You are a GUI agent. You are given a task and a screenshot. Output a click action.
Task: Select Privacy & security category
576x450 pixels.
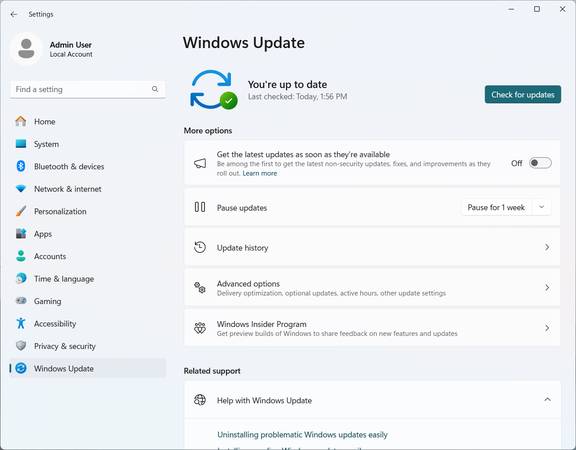[88, 346]
